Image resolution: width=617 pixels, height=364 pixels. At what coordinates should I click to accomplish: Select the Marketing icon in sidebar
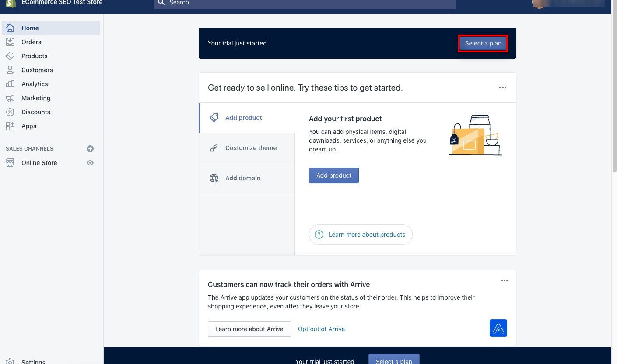coord(10,98)
